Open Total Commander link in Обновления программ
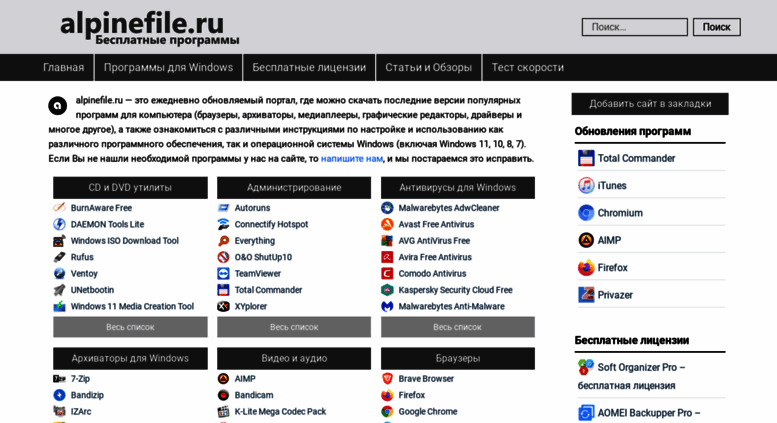 point(636,158)
